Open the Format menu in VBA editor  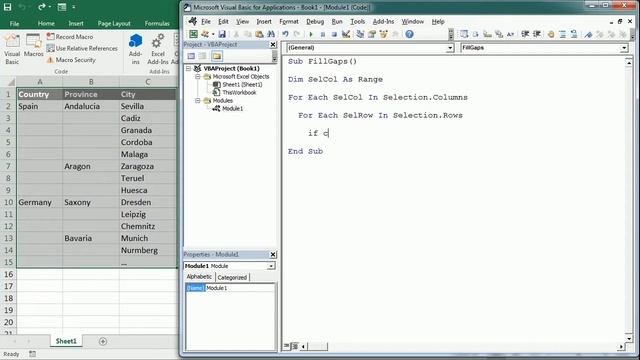(289, 22)
